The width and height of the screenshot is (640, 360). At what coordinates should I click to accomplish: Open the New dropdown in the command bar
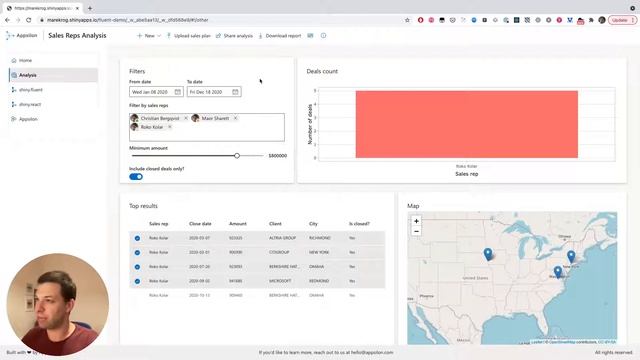click(x=149, y=36)
